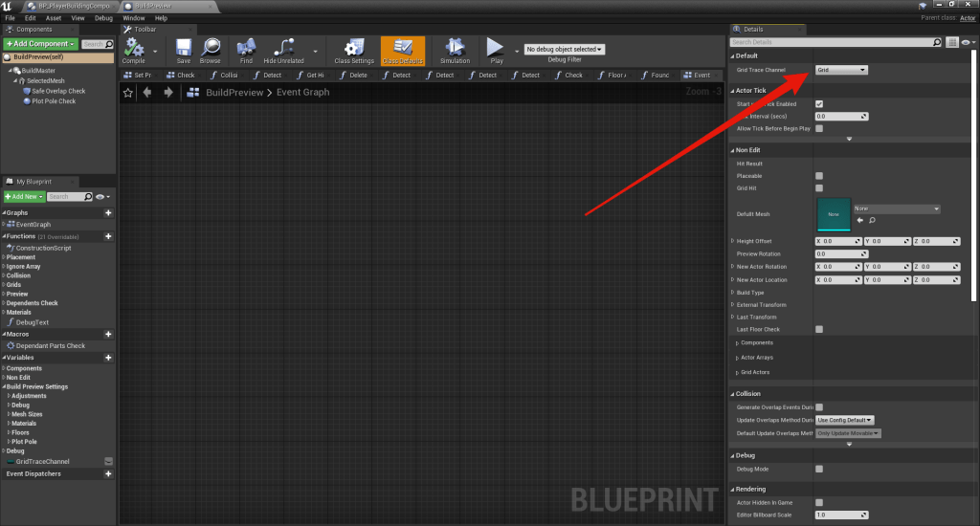Open Grid Trace Channel dropdown
The image size is (980, 526).
coord(841,70)
